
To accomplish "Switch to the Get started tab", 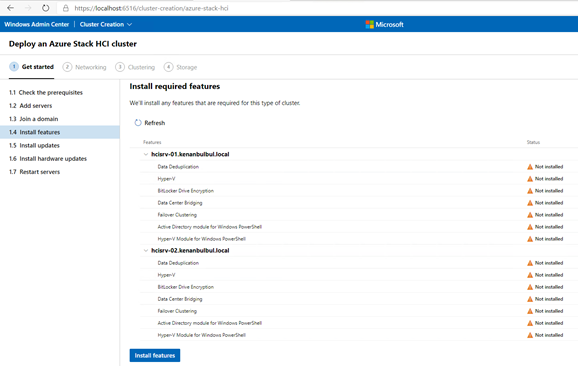I will pos(31,67).
